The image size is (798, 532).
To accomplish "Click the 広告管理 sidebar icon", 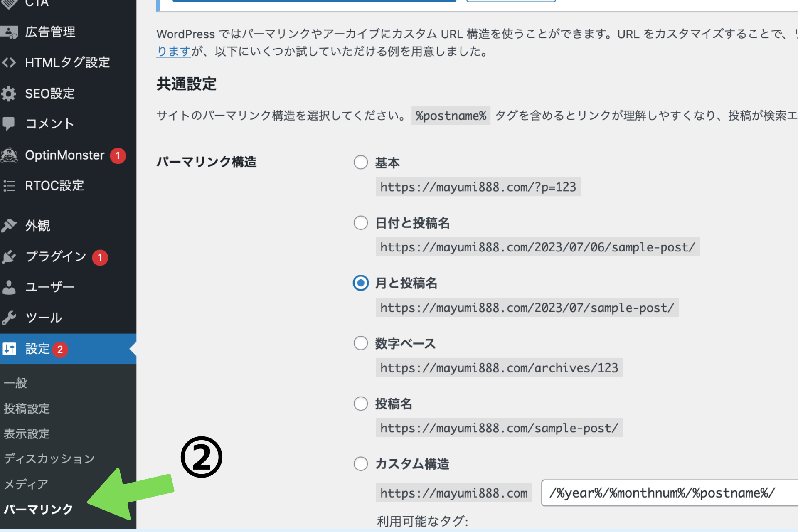I will (x=9, y=32).
